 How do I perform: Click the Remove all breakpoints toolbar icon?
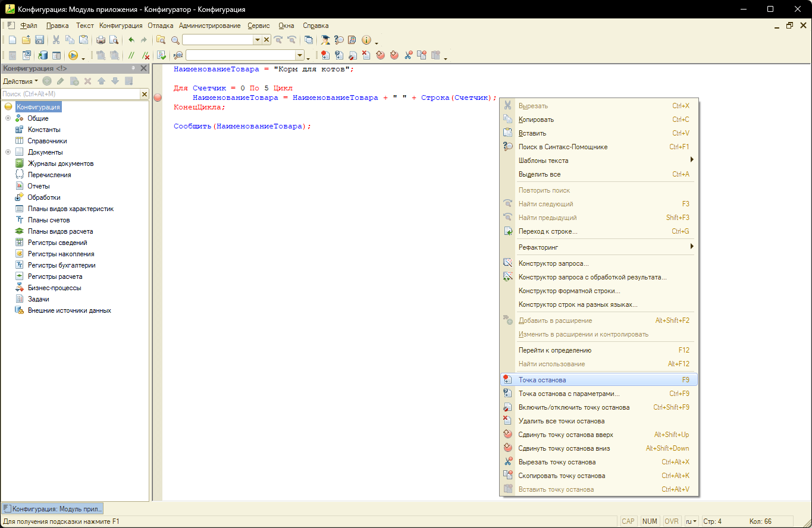coord(366,55)
